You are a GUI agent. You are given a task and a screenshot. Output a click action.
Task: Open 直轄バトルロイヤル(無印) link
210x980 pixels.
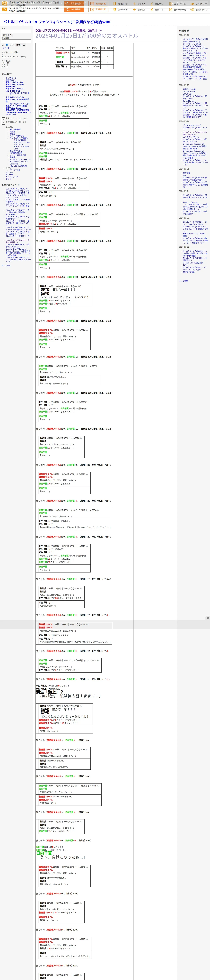point(16,106)
